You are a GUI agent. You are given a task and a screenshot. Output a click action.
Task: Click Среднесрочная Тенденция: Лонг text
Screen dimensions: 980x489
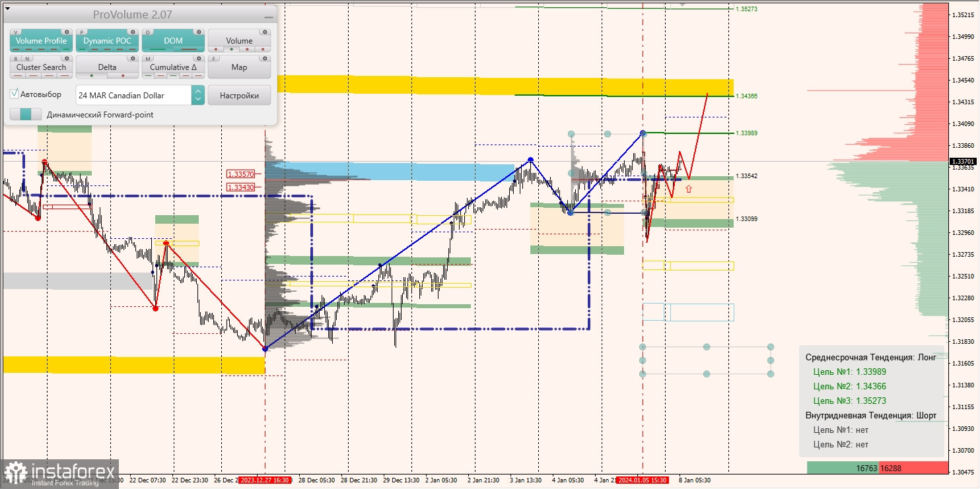870,357
